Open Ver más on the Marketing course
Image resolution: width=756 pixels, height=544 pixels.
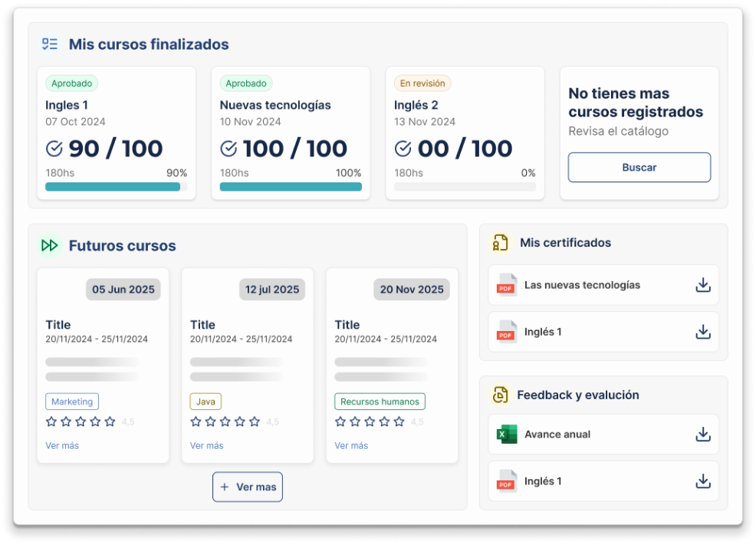[62, 445]
